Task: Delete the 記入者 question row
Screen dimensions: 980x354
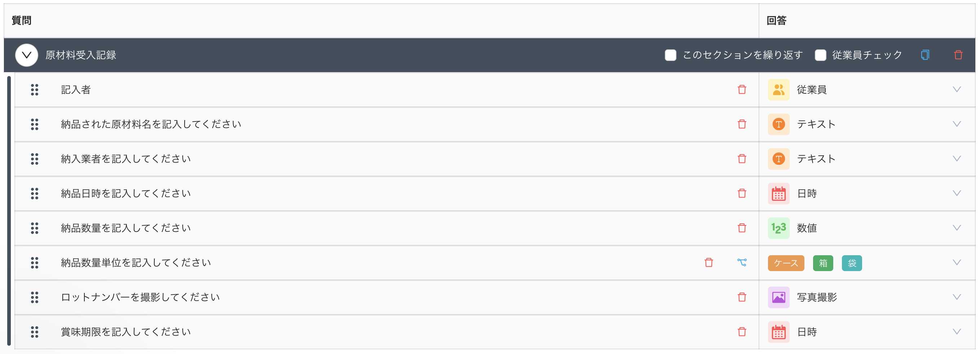Action: (741, 90)
